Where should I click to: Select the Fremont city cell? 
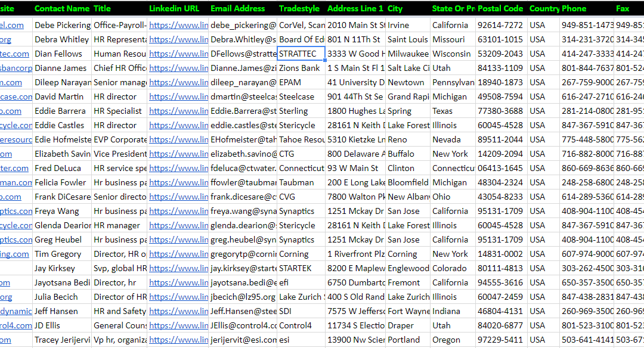tap(408, 282)
